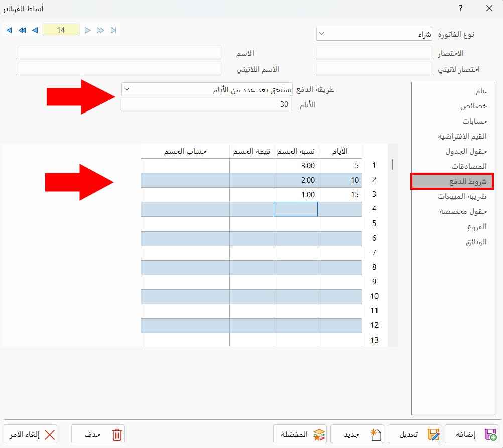Select the القيم الافتراضية tab
The width and height of the screenshot is (503, 448).
453,137
